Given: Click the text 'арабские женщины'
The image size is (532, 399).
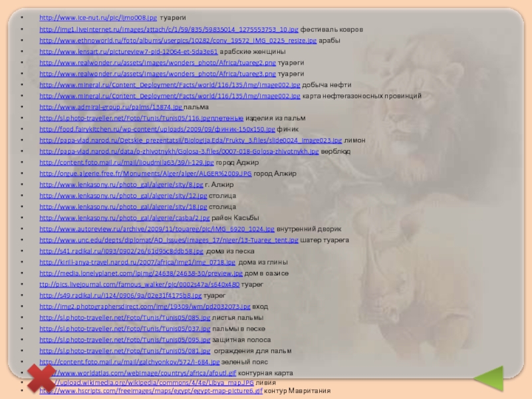Looking at the screenshot, I should click(253, 52).
